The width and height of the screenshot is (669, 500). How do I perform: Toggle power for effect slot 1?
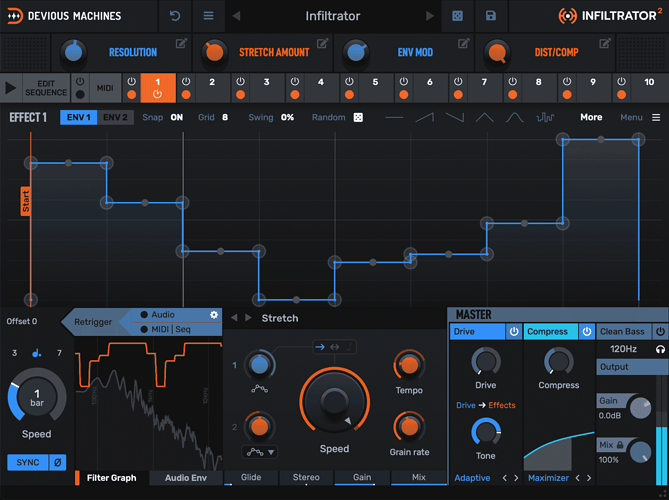click(x=132, y=81)
